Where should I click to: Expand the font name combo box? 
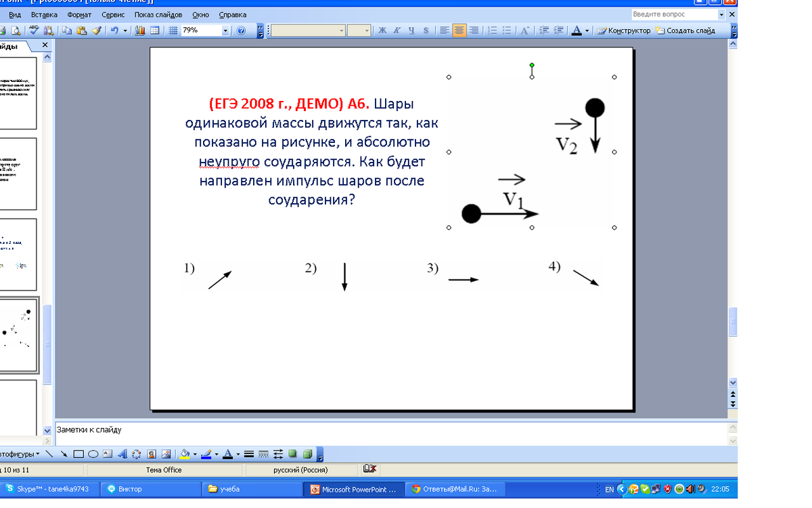342,30
